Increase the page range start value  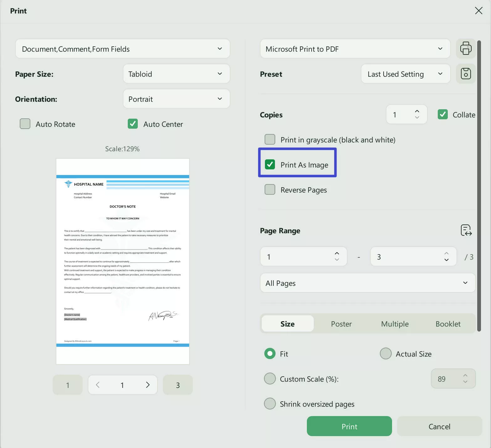(337, 253)
